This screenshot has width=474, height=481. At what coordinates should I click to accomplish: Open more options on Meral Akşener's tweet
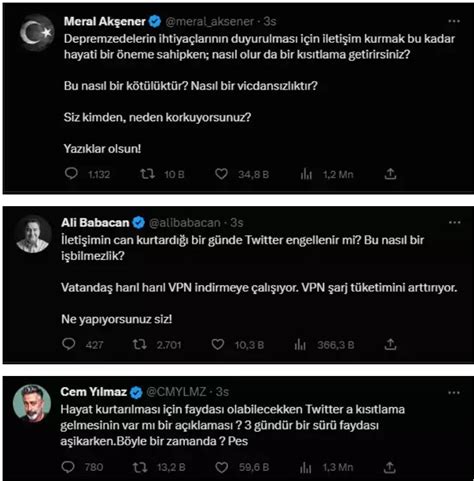[x=454, y=21]
